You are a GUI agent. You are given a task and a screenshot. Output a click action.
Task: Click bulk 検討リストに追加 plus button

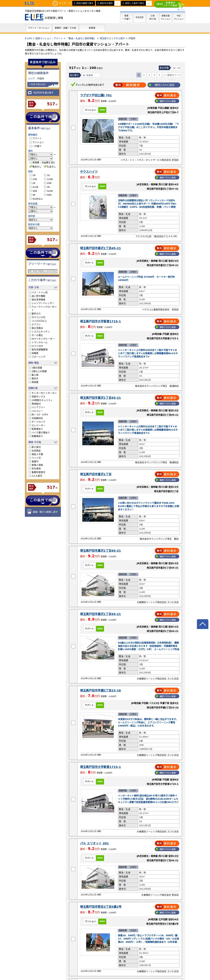point(164,85)
